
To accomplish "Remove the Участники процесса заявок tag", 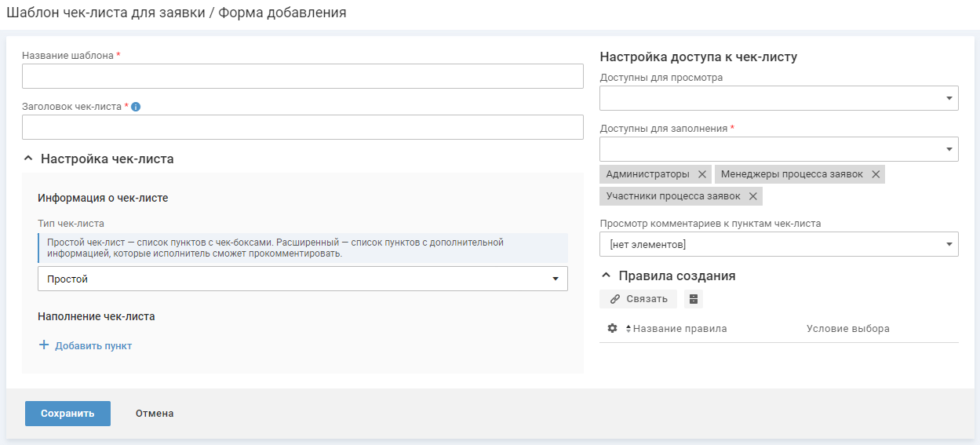I will coord(753,196).
